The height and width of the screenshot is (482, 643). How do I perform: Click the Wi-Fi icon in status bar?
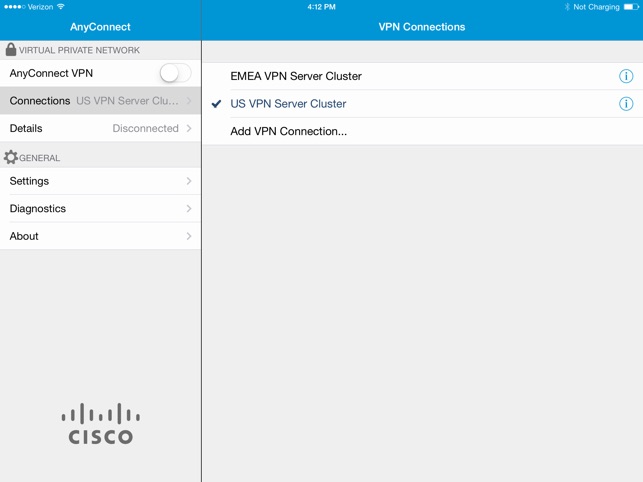pyautogui.click(x=61, y=7)
